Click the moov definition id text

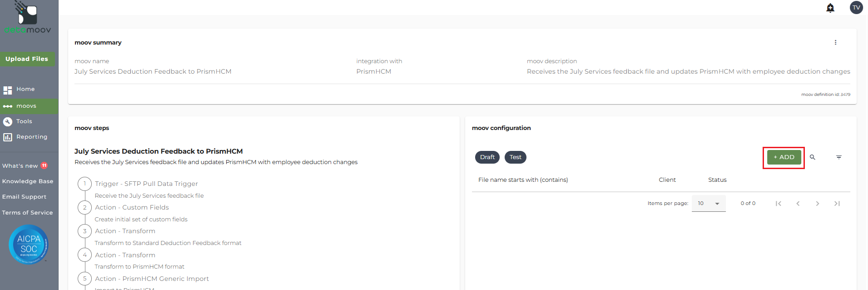[826, 95]
